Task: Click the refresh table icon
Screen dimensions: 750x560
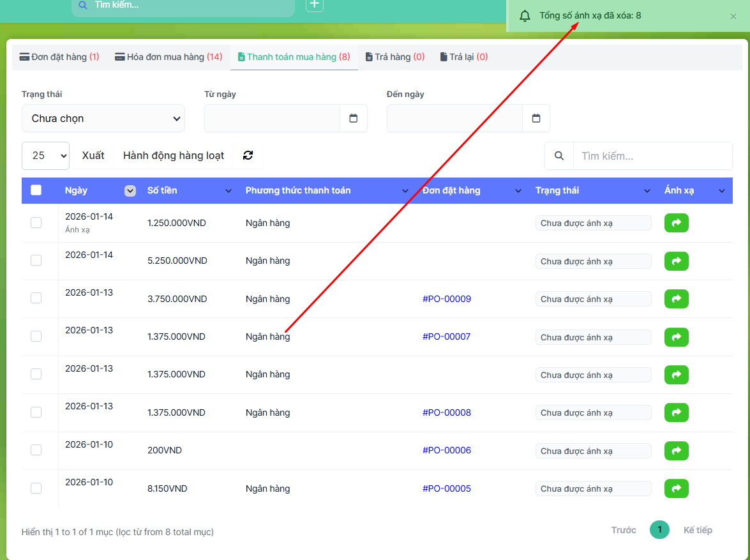Action: point(248,155)
